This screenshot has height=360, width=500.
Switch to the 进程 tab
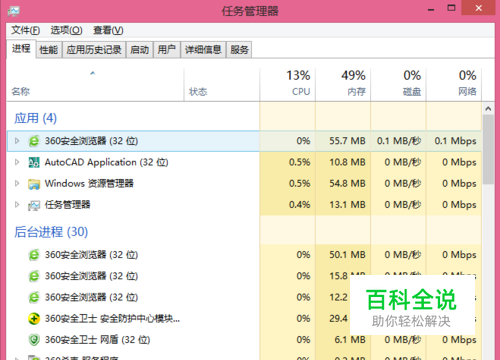pyautogui.click(x=21, y=49)
